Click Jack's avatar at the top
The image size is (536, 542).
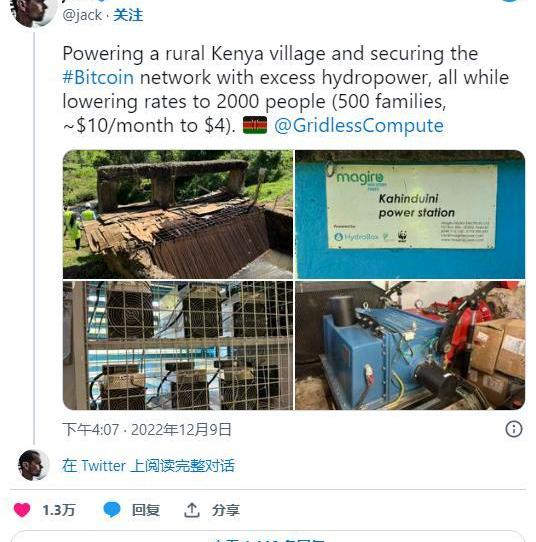pyautogui.click(x=34, y=13)
